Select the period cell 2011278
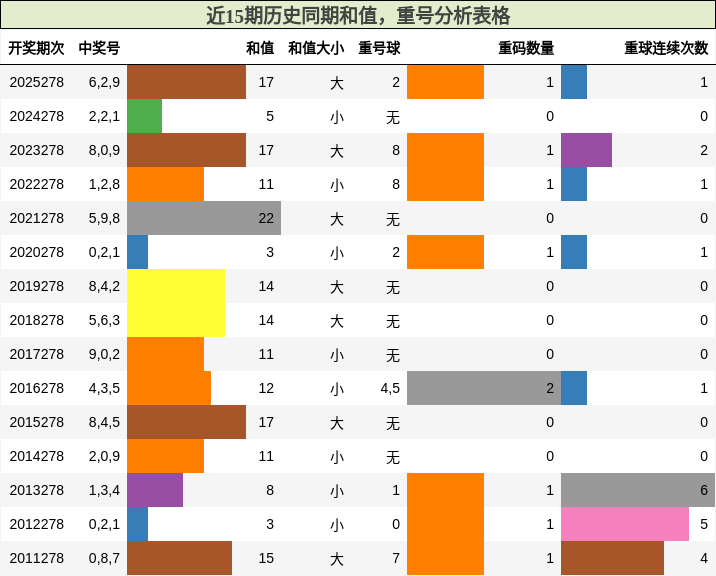716x576 pixels. 37,558
